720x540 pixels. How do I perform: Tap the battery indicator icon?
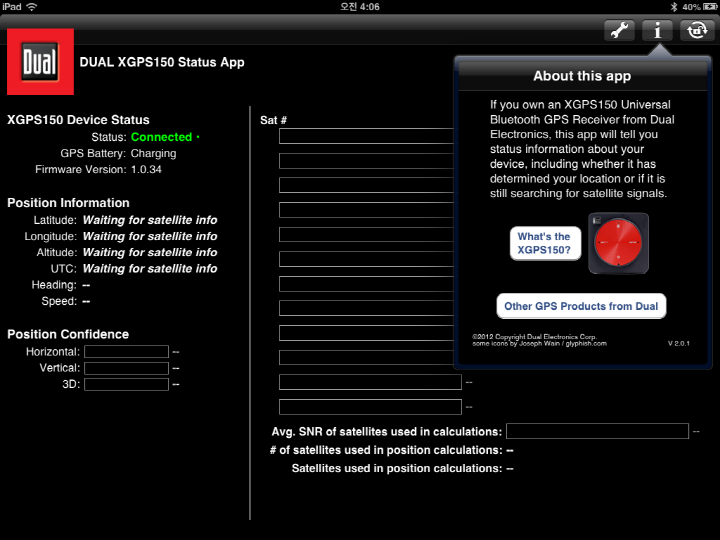(x=710, y=7)
